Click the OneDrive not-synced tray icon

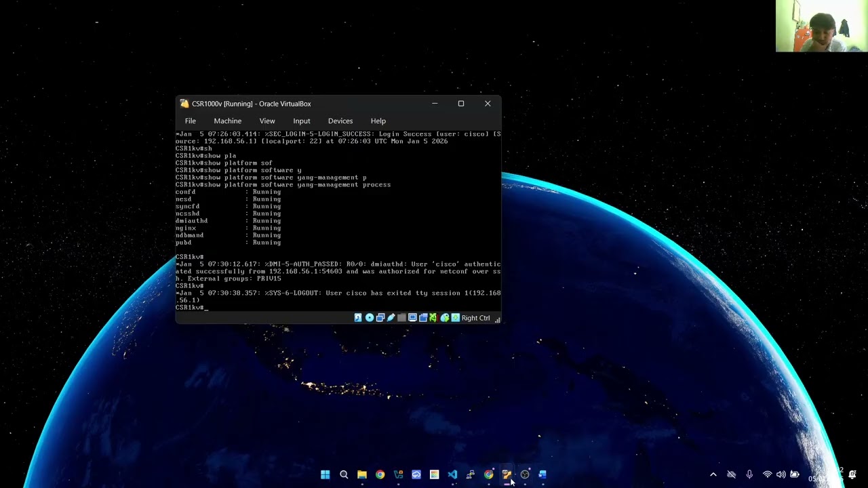click(x=731, y=474)
